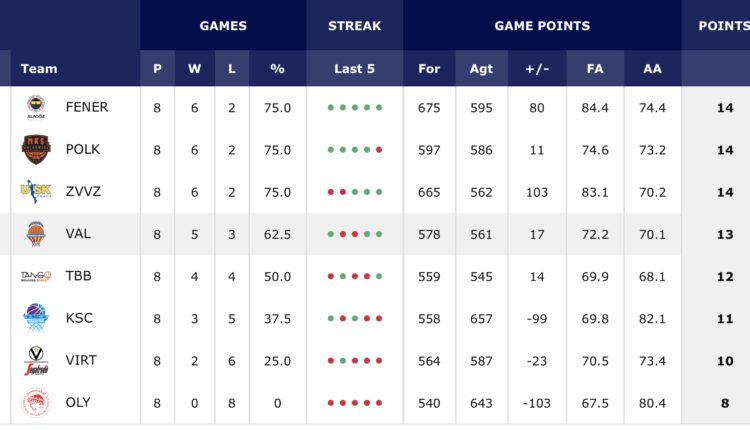Click the Last 5 column header

coord(354,69)
